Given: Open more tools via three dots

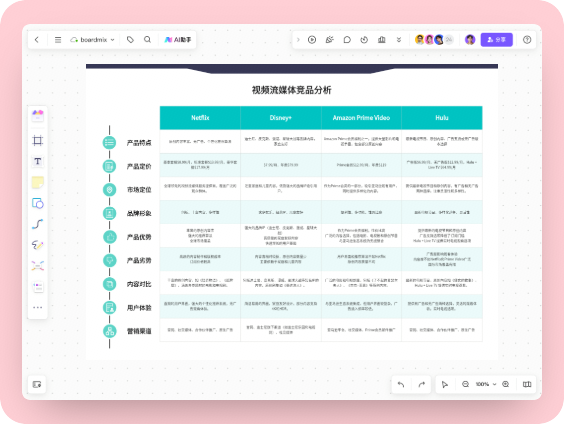Looking at the screenshot, I should point(38,307).
